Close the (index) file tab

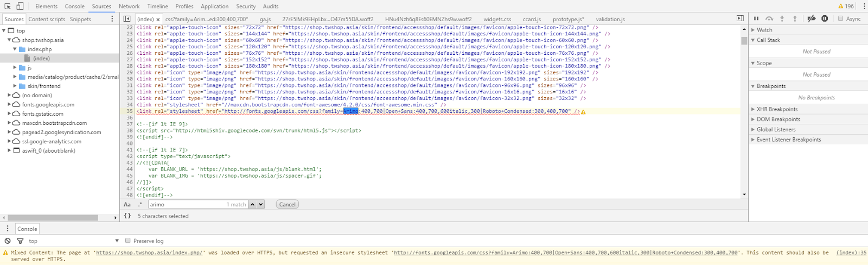point(158,20)
